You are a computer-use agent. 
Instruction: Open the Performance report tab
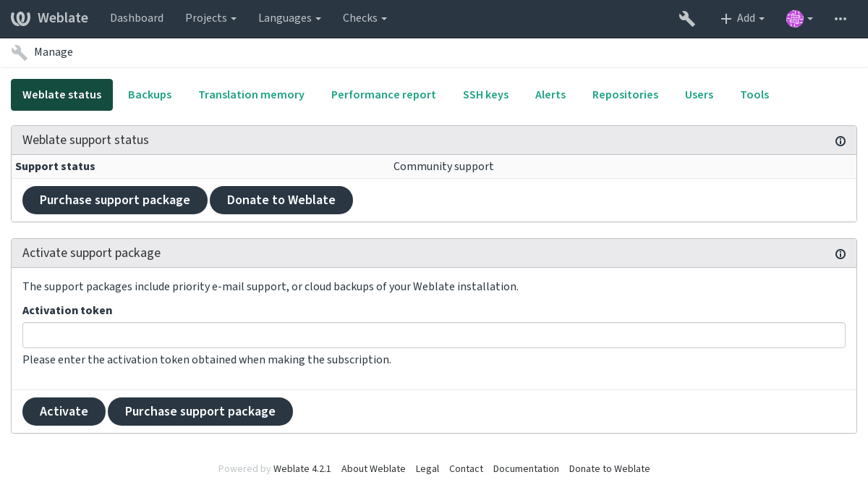pos(383,95)
